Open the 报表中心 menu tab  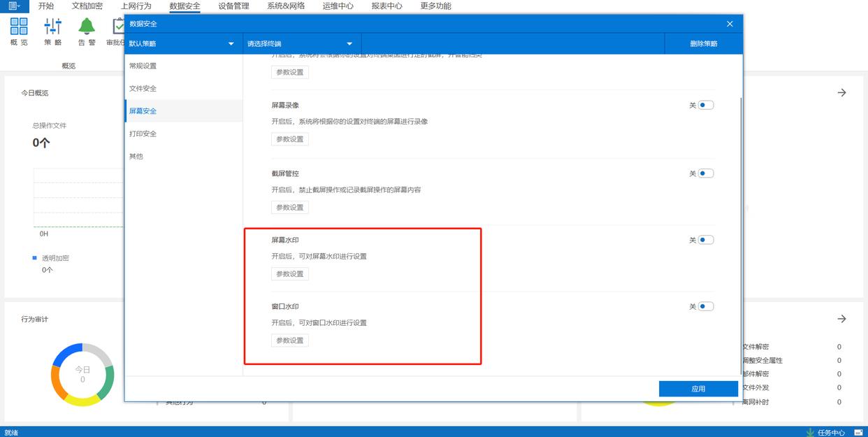[x=386, y=6]
